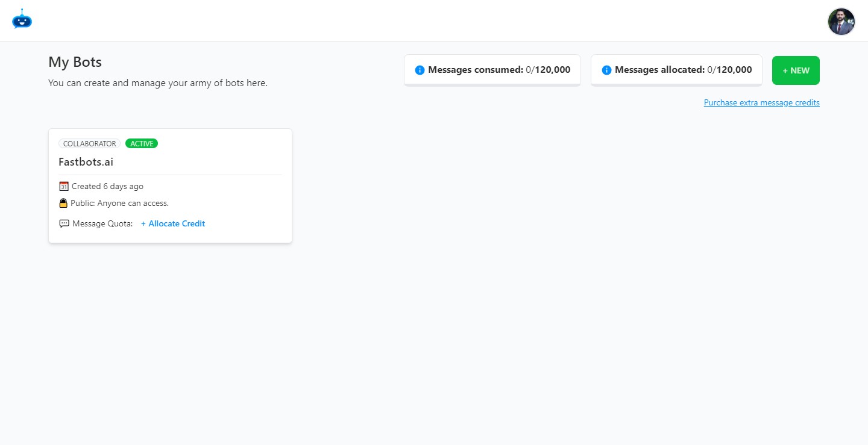Click the info icon beside Messages consumed

click(x=420, y=70)
